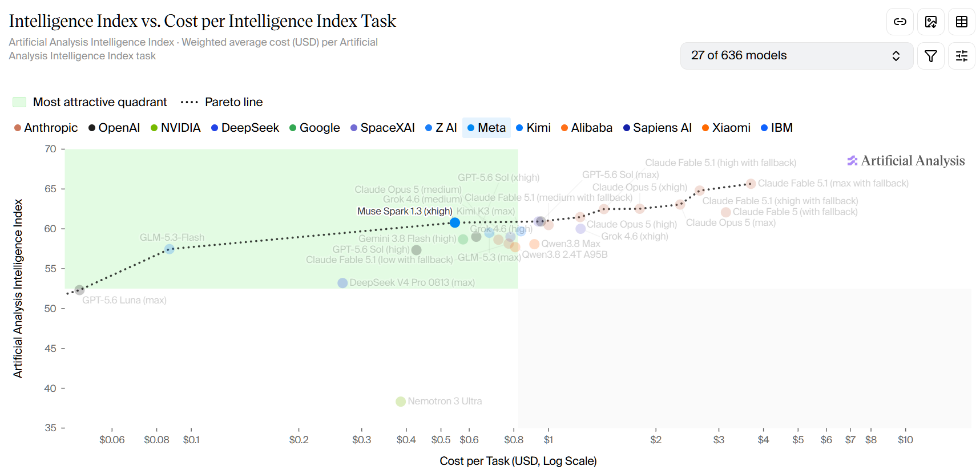Click the copy link icon button
The width and height of the screenshot is (980, 474).
click(900, 22)
